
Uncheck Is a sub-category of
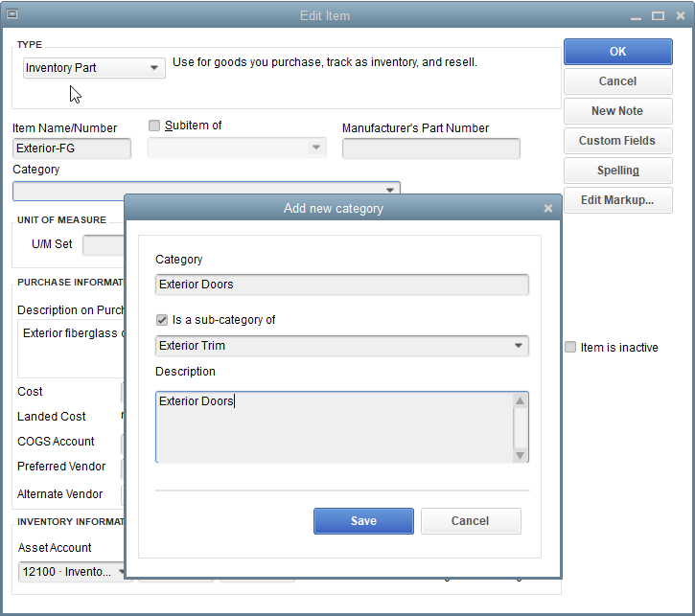tap(162, 319)
